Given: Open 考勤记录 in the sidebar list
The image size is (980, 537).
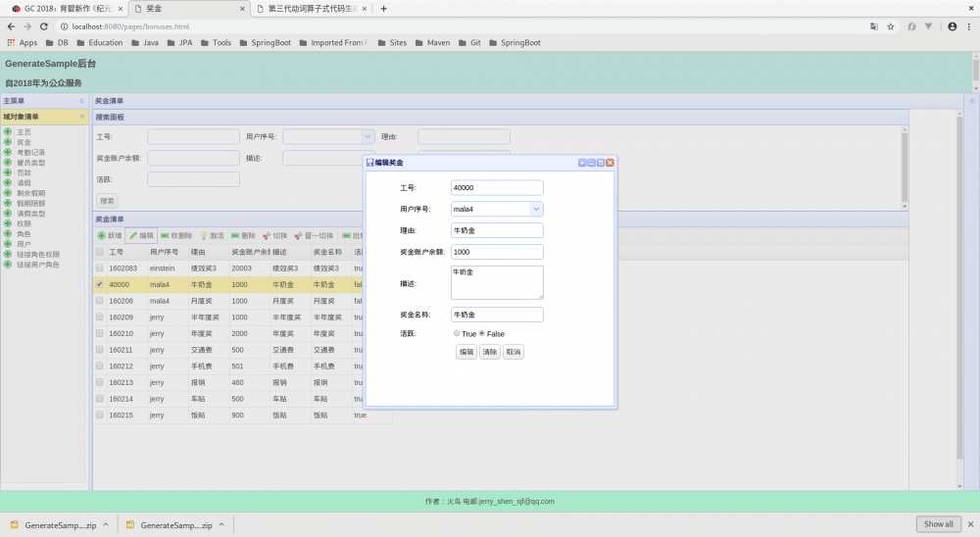Looking at the screenshot, I should (30, 152).
